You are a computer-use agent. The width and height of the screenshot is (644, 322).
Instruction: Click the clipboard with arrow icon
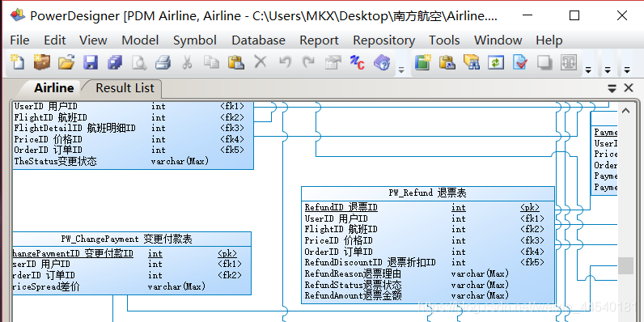(x=447, y=62)
